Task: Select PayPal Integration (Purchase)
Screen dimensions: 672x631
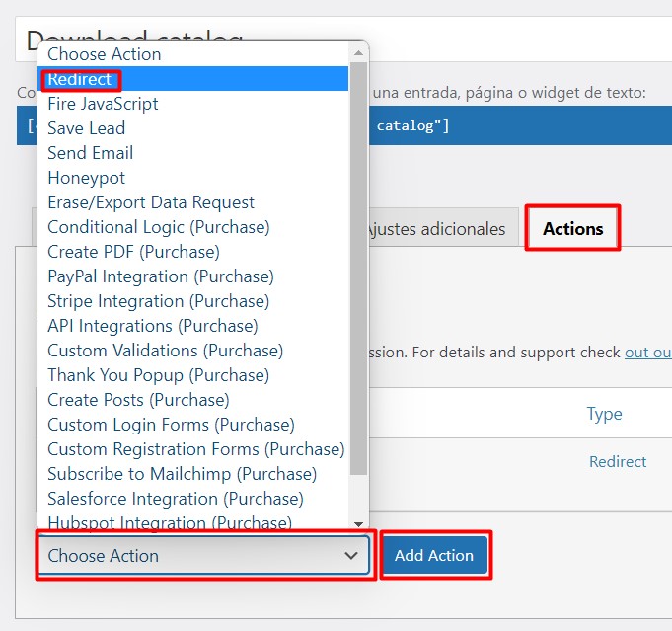Action: coord(161,276)
